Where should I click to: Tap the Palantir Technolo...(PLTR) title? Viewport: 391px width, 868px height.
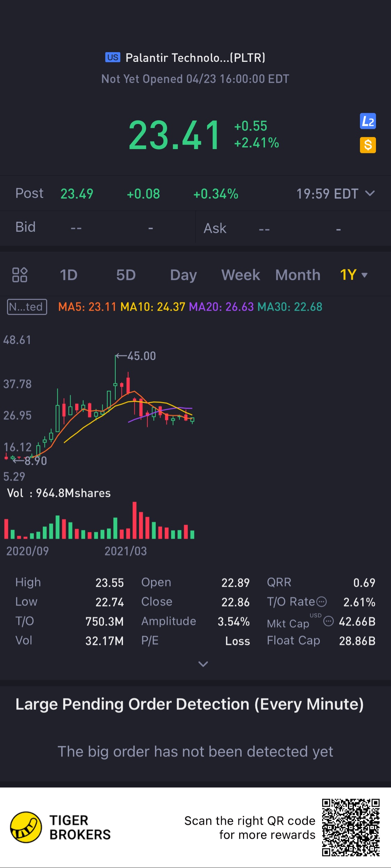click(195, 58)
